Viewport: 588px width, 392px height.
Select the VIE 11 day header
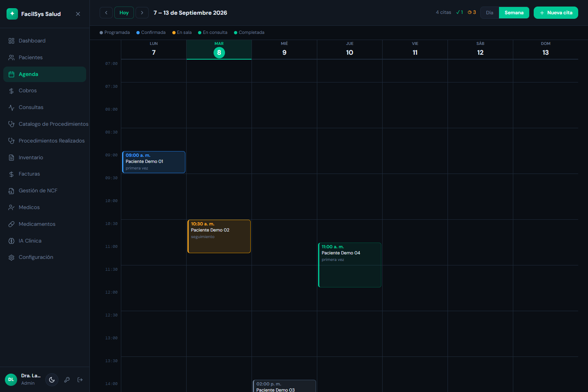(415, 49)
